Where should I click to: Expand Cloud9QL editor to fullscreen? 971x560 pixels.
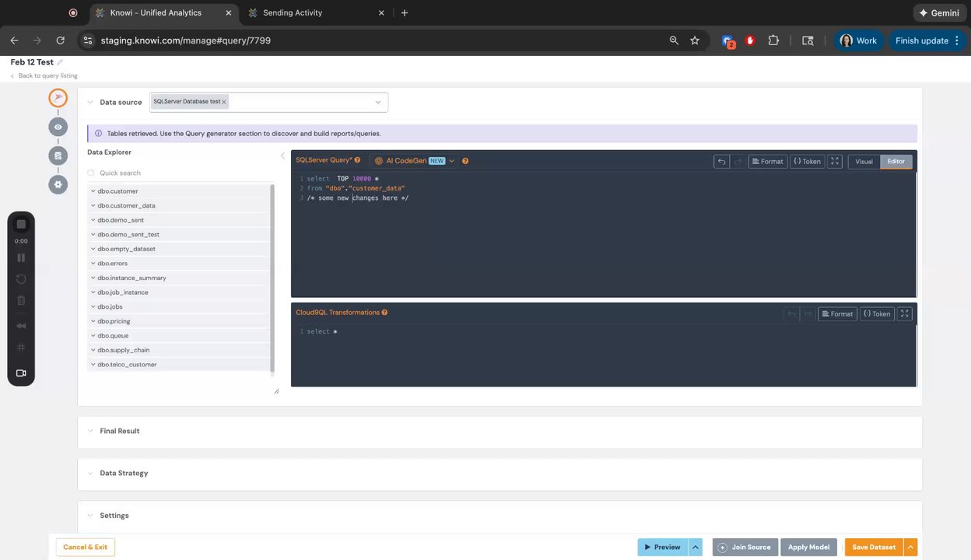(904, 313)
